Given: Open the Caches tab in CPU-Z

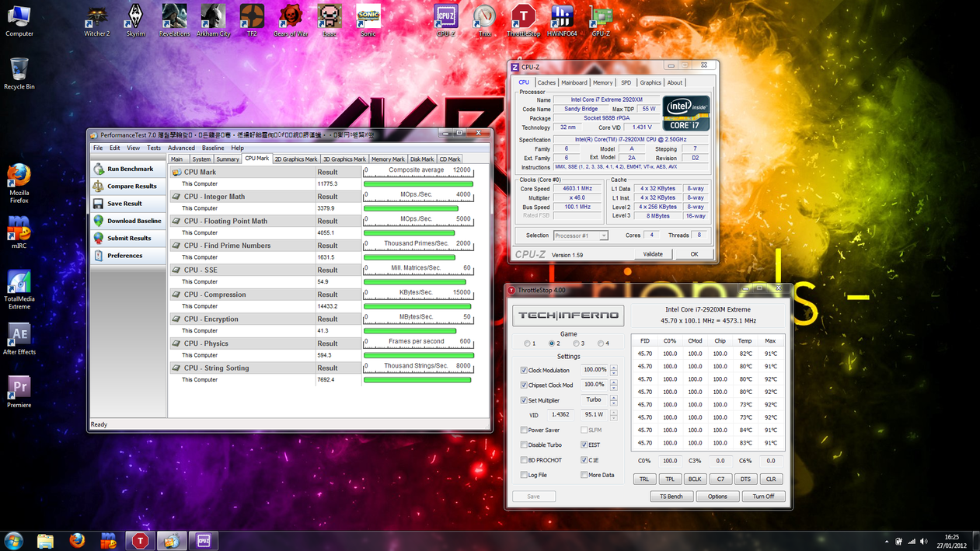Looking at the screenshot, I should [546, 82].
